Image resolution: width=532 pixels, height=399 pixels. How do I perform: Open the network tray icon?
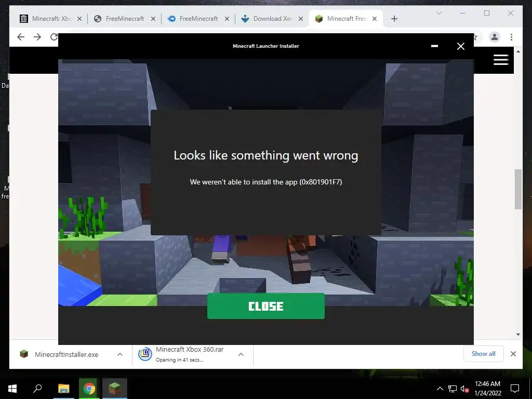[x=453, y=389]
